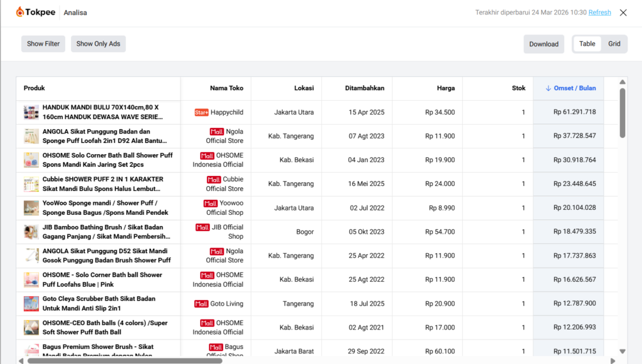Toggle Show Only Ads filter
The width and height of the screenshot is (642, 364).
coord(98,44)
